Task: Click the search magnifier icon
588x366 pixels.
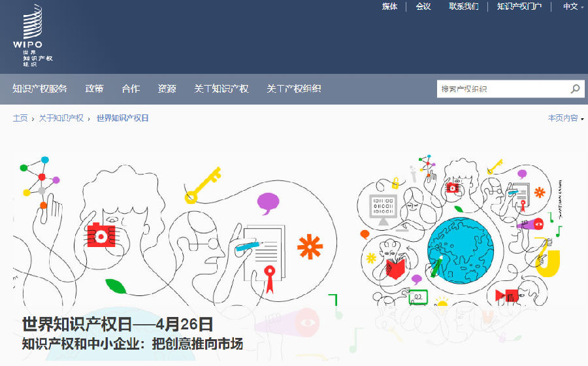Action: click(575, 89)
